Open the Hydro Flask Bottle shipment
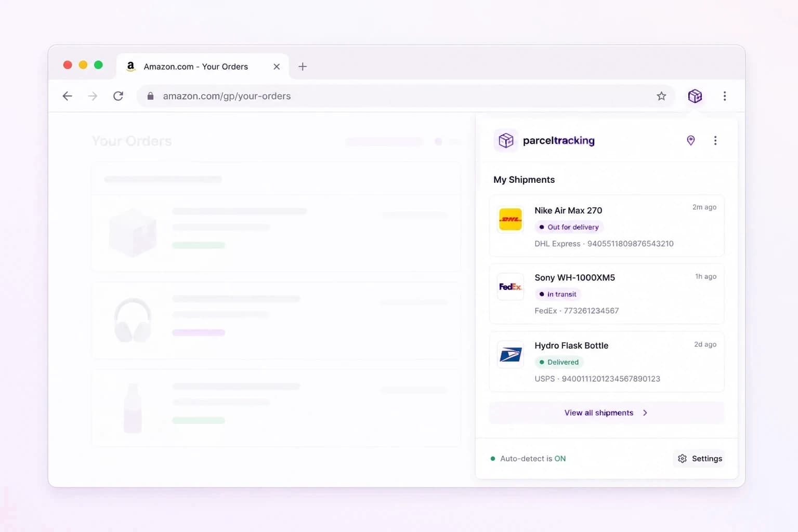The width and height of the screenshot is (798, 532). point(607,362)
